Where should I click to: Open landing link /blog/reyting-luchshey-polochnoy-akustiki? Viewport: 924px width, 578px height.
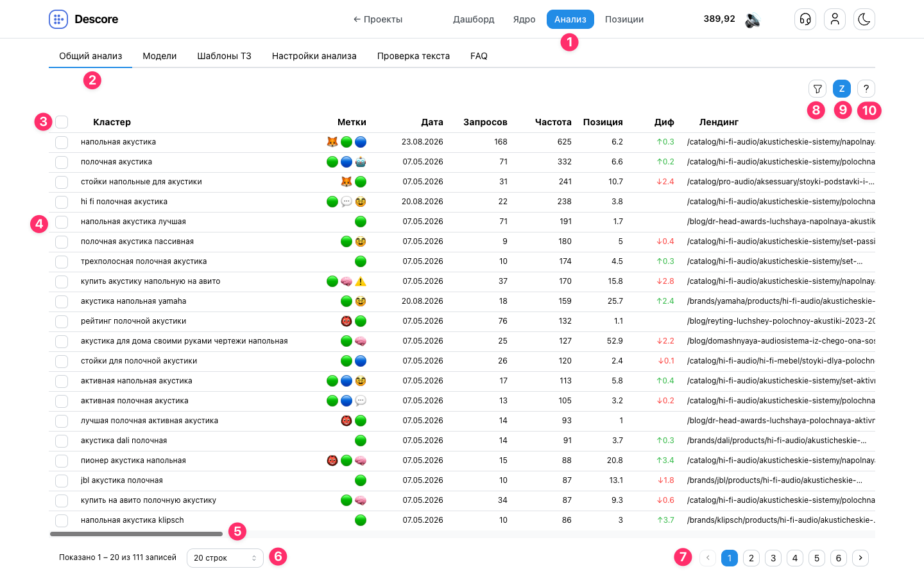pos(781,321)
